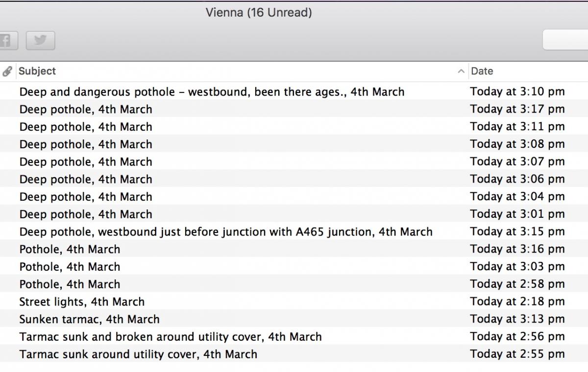
Task: Click the paperclip attachment column icon
Action: point(7,71)
